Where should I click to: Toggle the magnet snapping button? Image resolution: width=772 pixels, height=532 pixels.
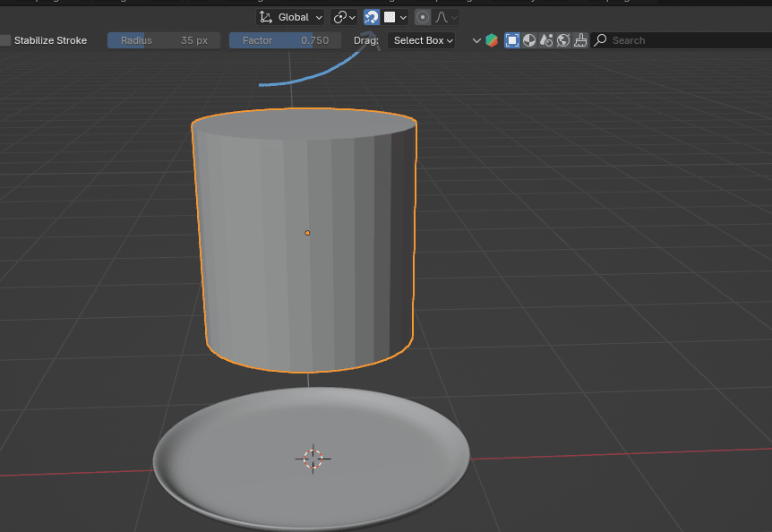(x=371, y=17)
